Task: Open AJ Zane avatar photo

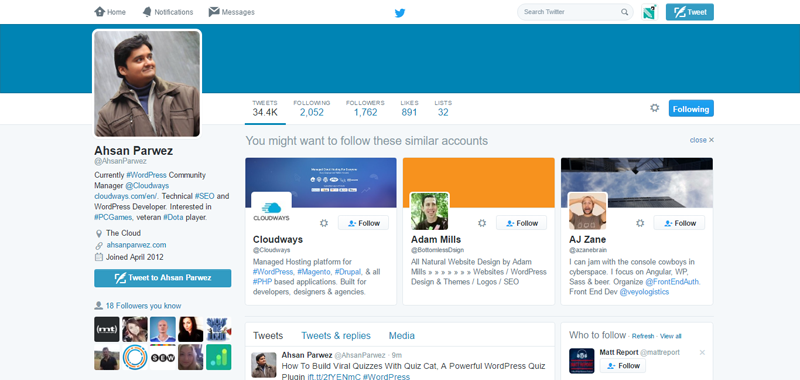Action: (588, 211)
